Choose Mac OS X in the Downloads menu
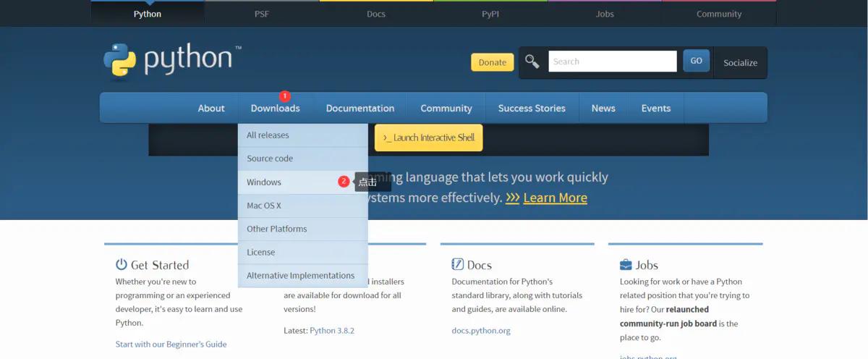868x359 pixels. coord(302,206)
